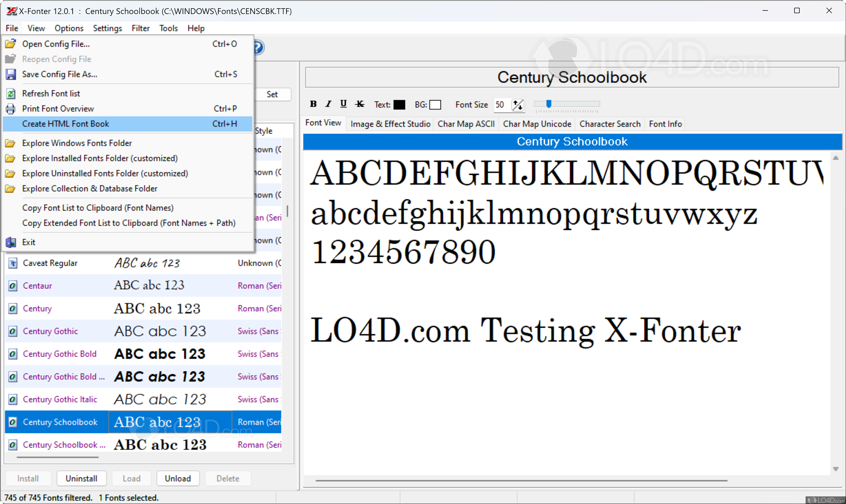Click the Explore Windows Fonts Folder icon
This screenshot has width=846, height=504.
click(x=10, y=143)
